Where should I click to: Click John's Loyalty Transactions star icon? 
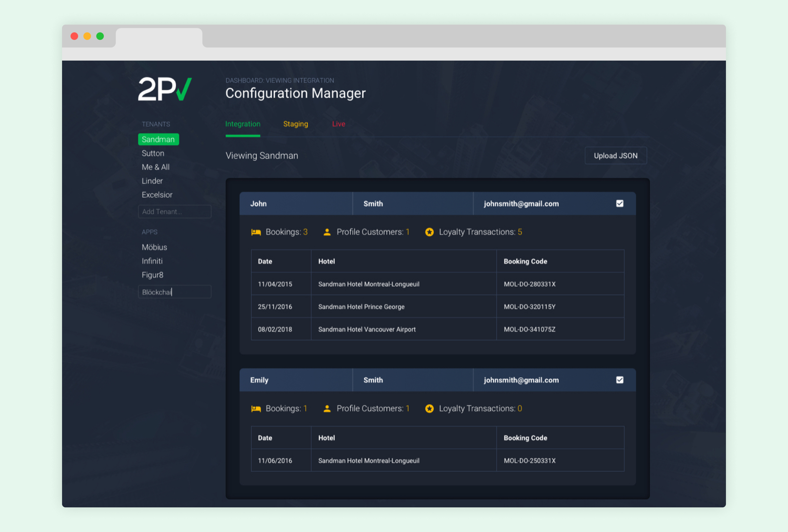click(429, 232)
